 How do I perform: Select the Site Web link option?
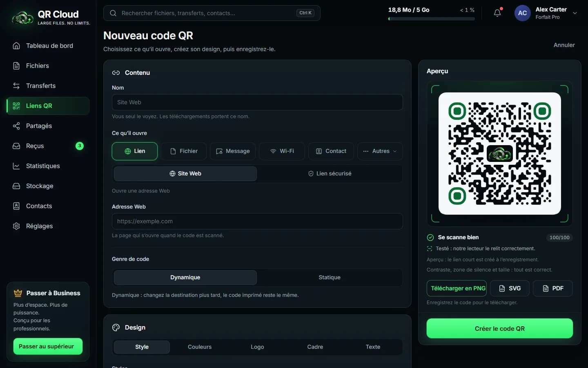[x=185, y=174]
